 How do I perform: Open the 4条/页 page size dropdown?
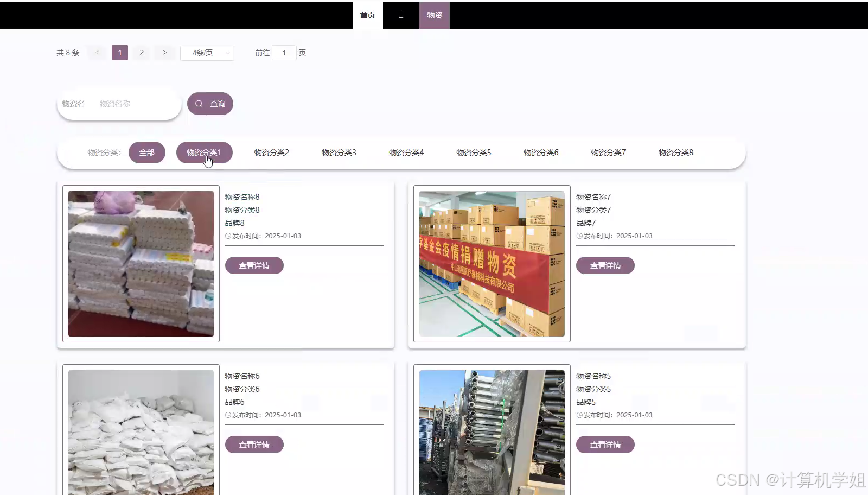pos(207,53)
